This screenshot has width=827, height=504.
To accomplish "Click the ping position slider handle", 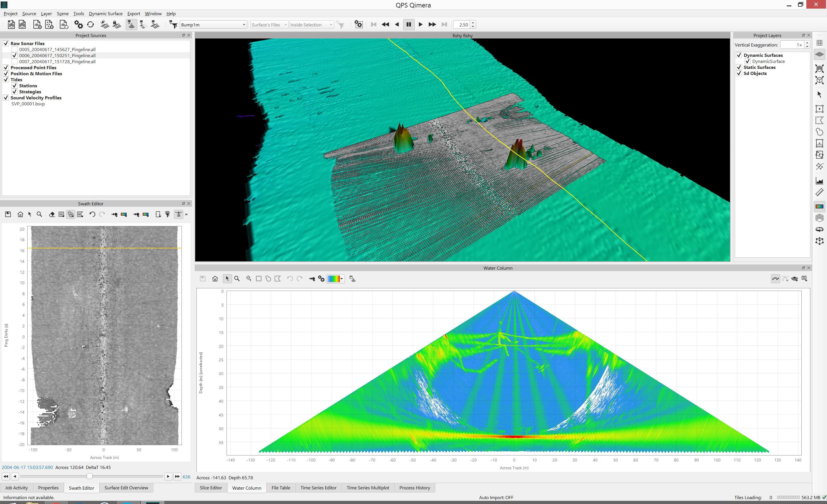I will 89,476.
